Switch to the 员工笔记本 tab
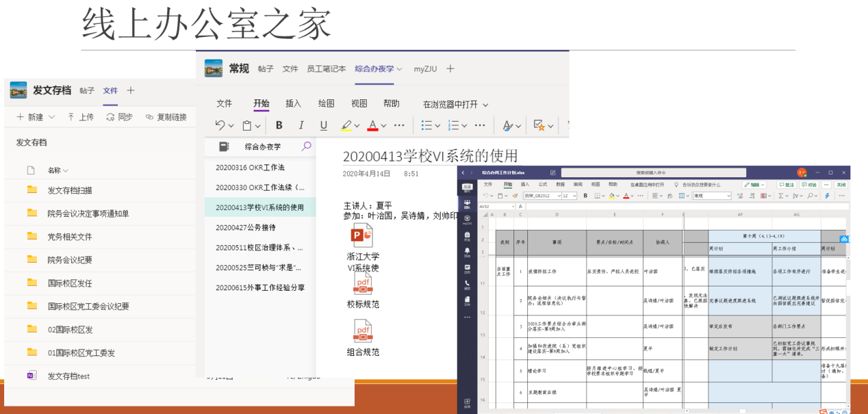868x414 pixels. 326,68
